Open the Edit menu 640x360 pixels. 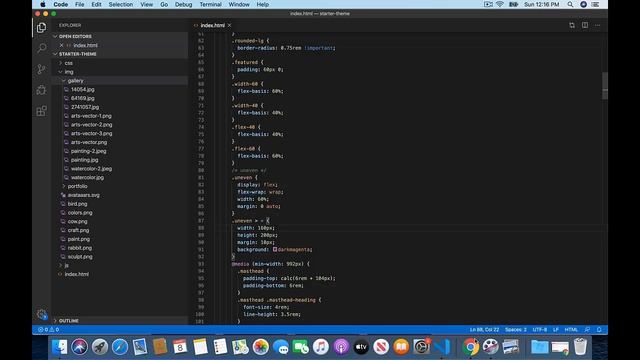click(96, 4)
